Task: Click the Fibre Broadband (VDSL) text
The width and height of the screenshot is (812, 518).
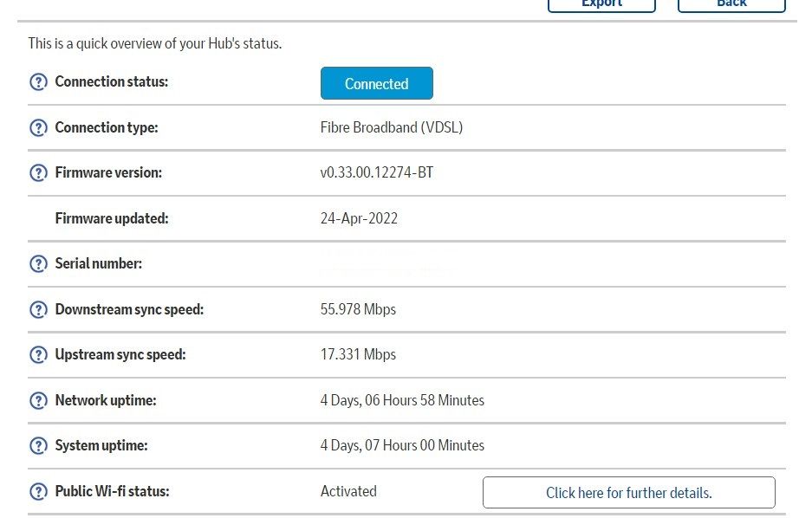Action: (x=392, y=127)
